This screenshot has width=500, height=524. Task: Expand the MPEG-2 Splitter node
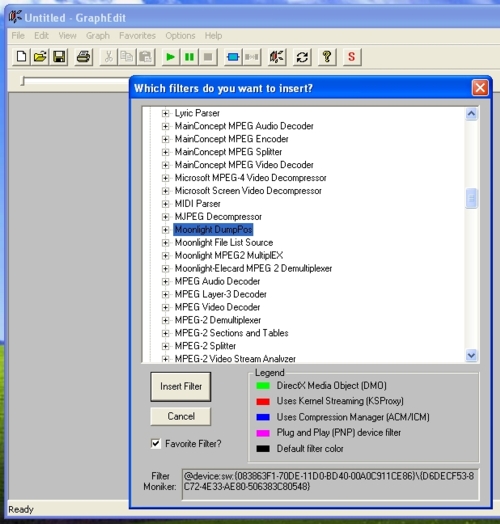(x=165, y=346)
